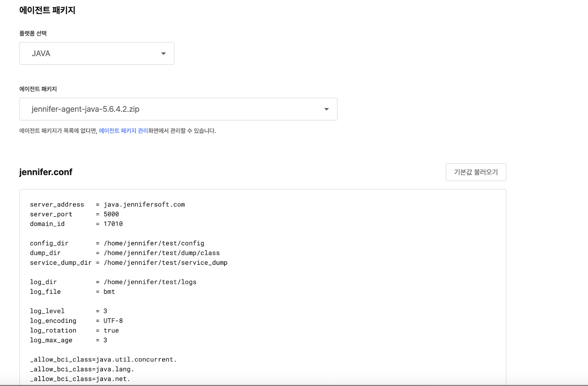Viewport: 588px width, 386px height.
Task: Click the server_address line in jennifer.conf
Action: 107,205
